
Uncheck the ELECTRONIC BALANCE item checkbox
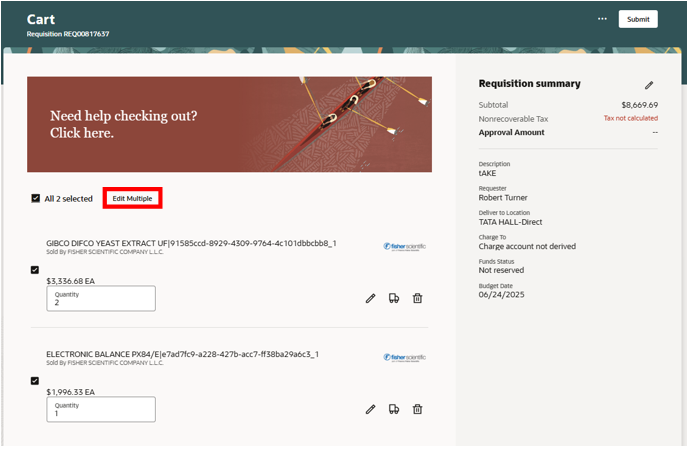point(35,381)
